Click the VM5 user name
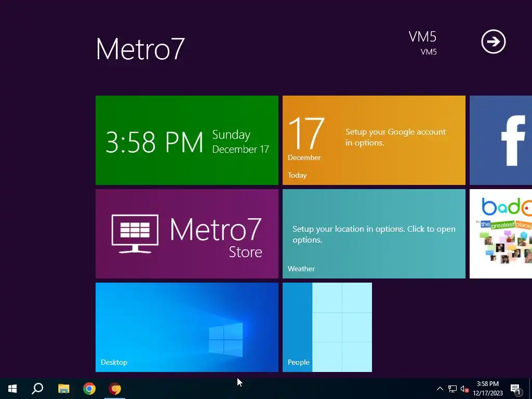The image size is (532, 399). (422, 37)
